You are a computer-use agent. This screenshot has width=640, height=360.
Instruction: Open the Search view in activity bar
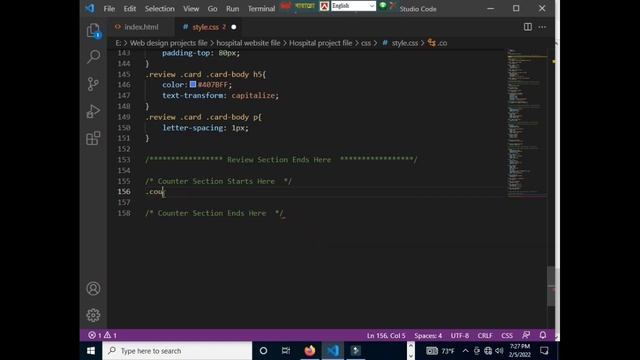click(x=93, y=57)
